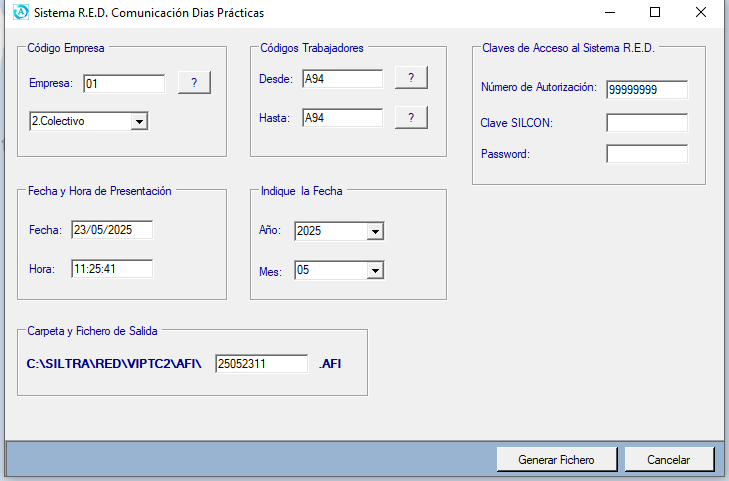Open the Año 2025 dropdown

375,231
